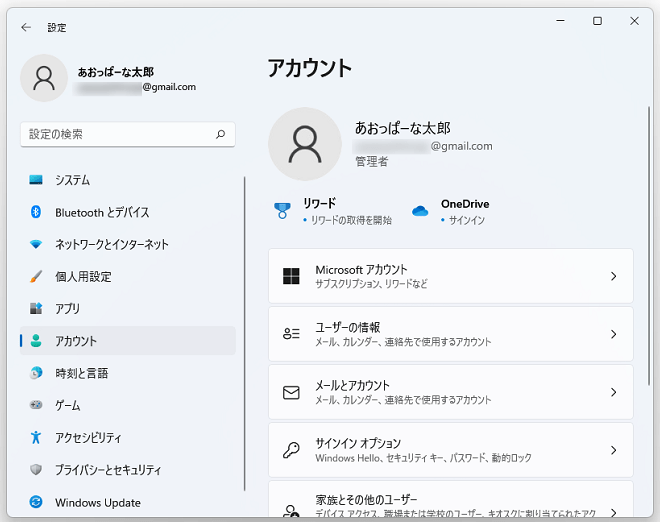Close the 設定 window
This screenshot has height=522, width=660.
pos(634,21)
